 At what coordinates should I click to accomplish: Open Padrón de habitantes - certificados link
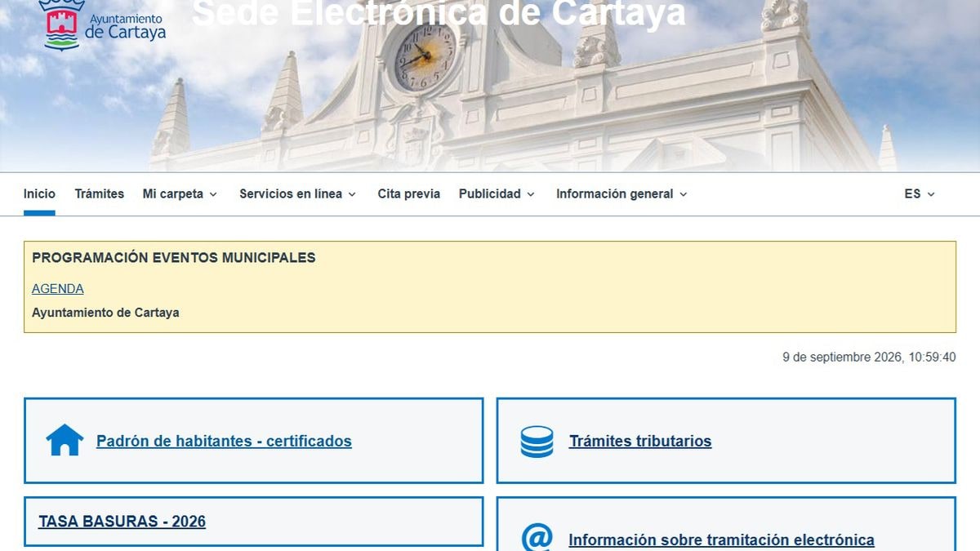[224, 441]
